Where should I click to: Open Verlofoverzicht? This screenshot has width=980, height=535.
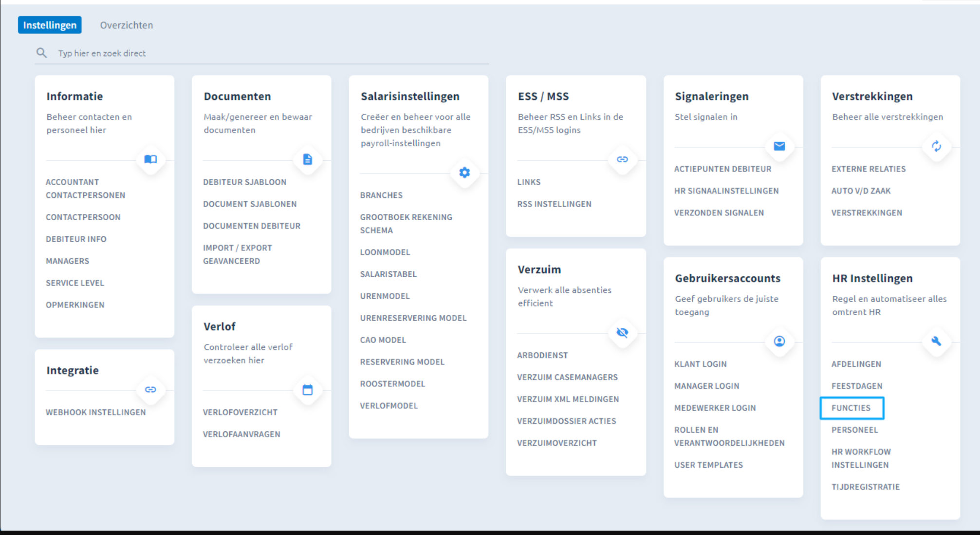[x=240, y=412]
